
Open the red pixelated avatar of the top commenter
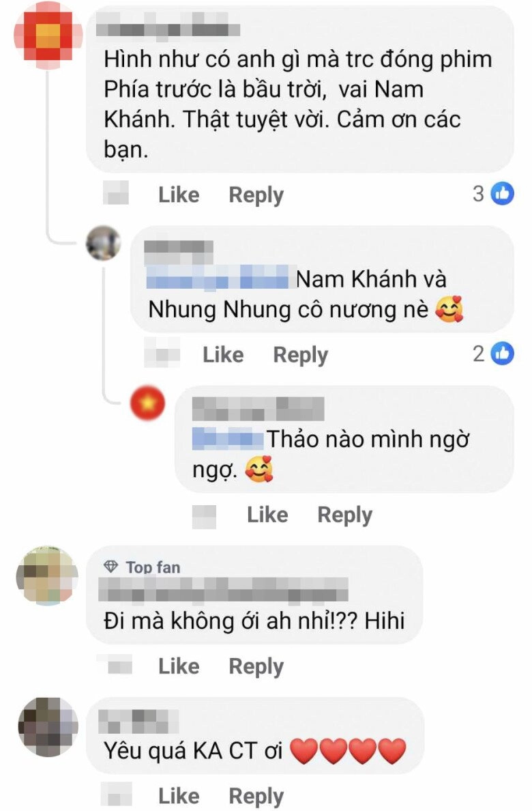(48, 35)
